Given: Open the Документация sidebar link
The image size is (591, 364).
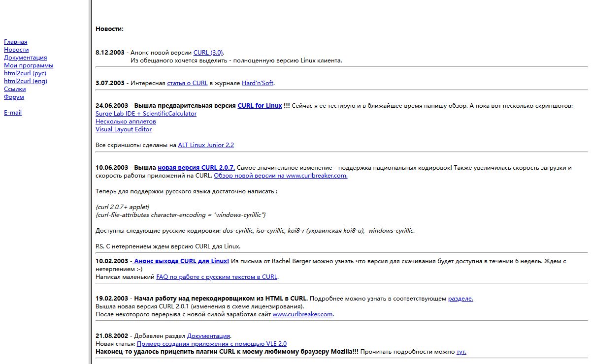Looking at the screenshot, I should tap(26, 58).
